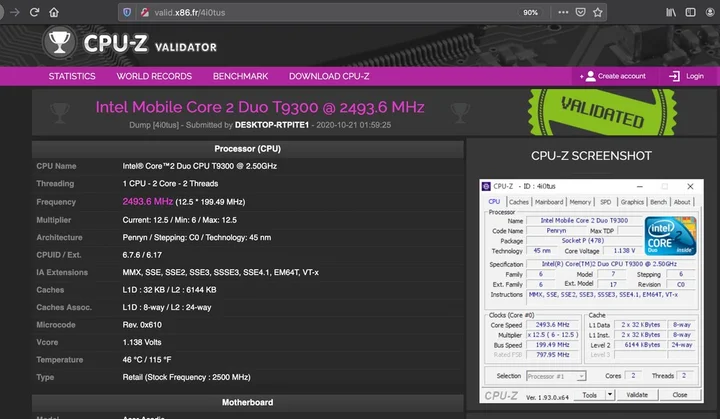Open the page actions three-dot menu
The width and height of the screenshot is (720, 419).
coord(563,12)
